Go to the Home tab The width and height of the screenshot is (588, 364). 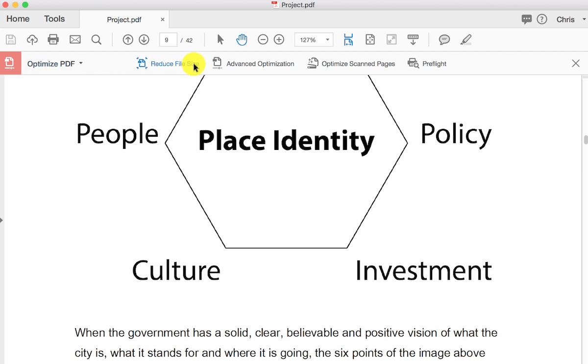pos(18,19)
